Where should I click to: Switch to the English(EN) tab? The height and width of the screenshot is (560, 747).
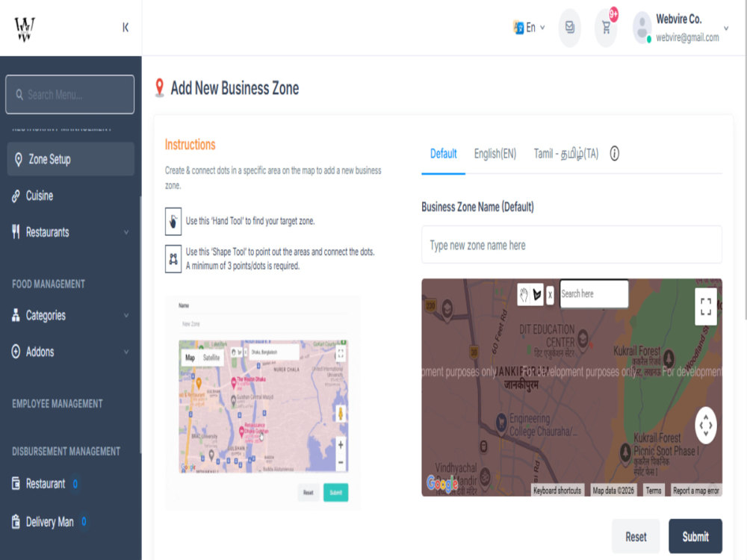[495, 154]
